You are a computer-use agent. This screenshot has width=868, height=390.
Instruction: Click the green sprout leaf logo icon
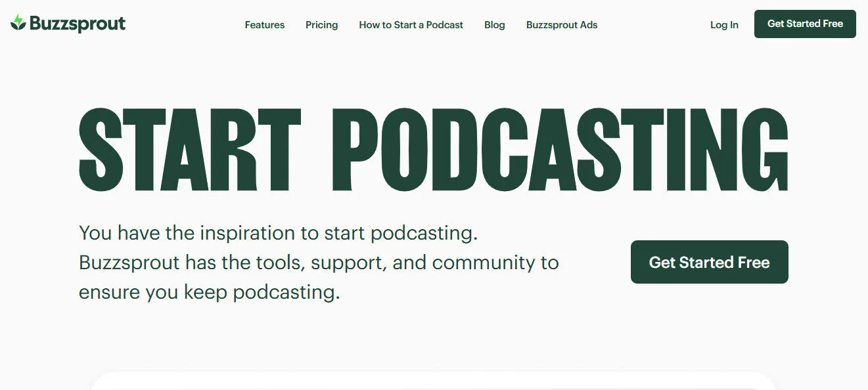[x=18, y=23]
